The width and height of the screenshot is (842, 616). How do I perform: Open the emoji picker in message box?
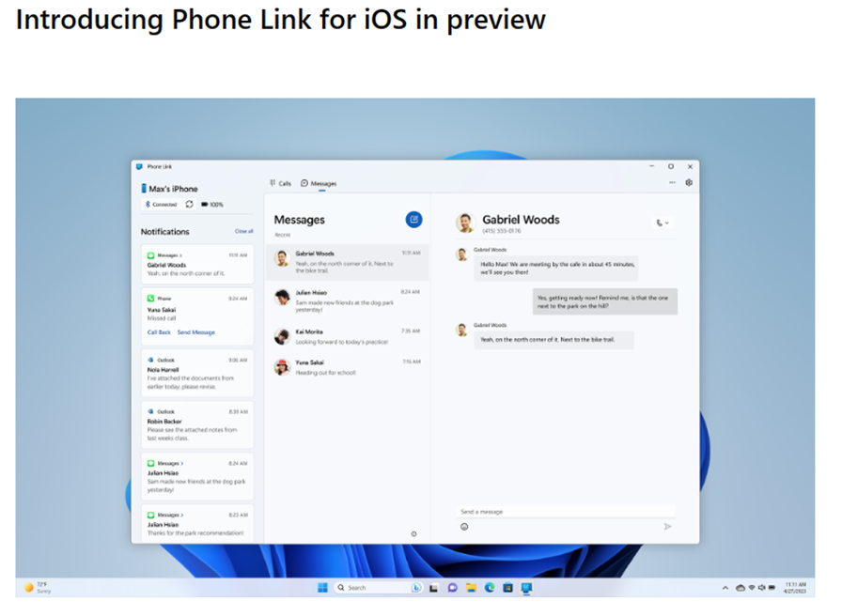[x=464, y=527]
